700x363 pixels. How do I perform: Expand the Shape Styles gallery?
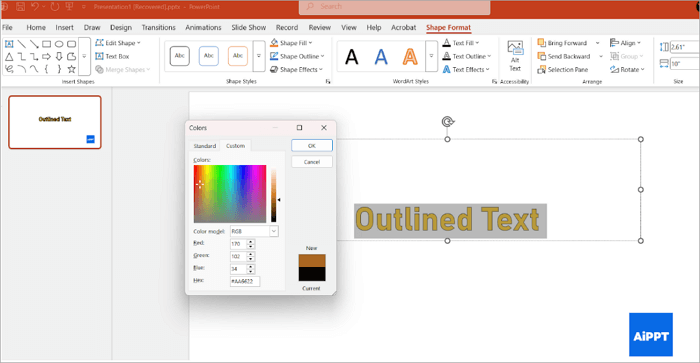259,56
